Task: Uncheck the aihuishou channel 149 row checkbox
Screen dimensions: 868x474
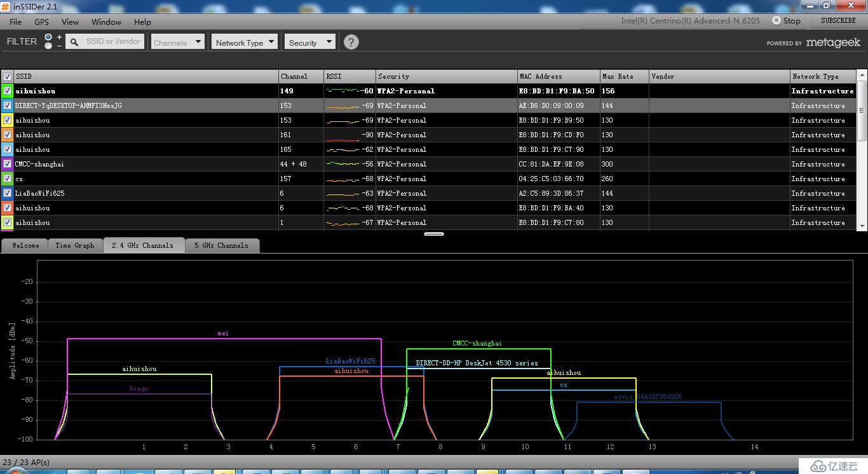Action: pos(7,91)
